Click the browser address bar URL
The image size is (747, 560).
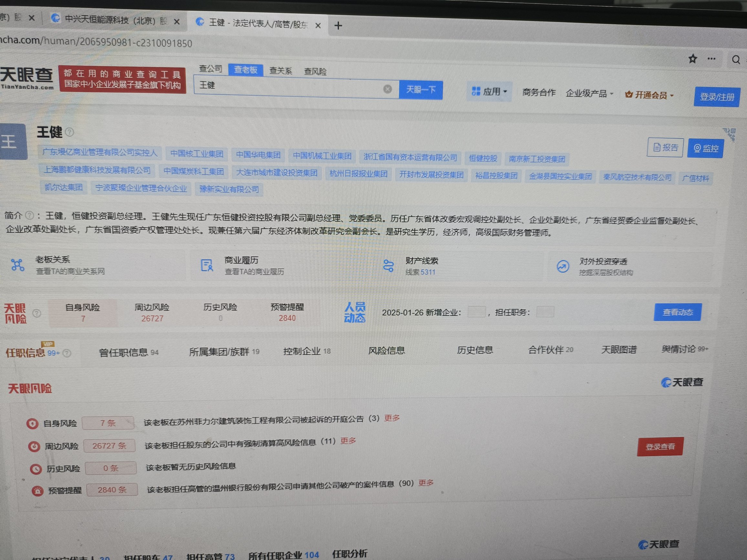click(x=96, y=42)
